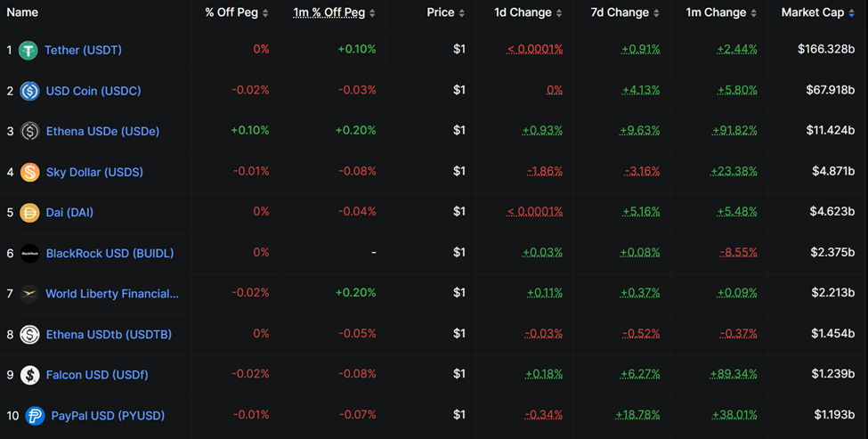Open the Ethena USDtb (USDTB) link

click(x=109, y=335)
